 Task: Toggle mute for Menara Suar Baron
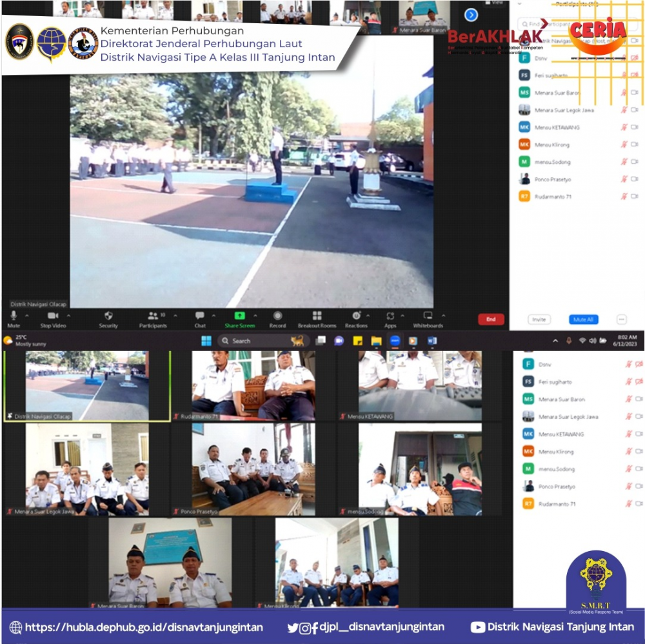pyautogui.click(x=624, y=92)
